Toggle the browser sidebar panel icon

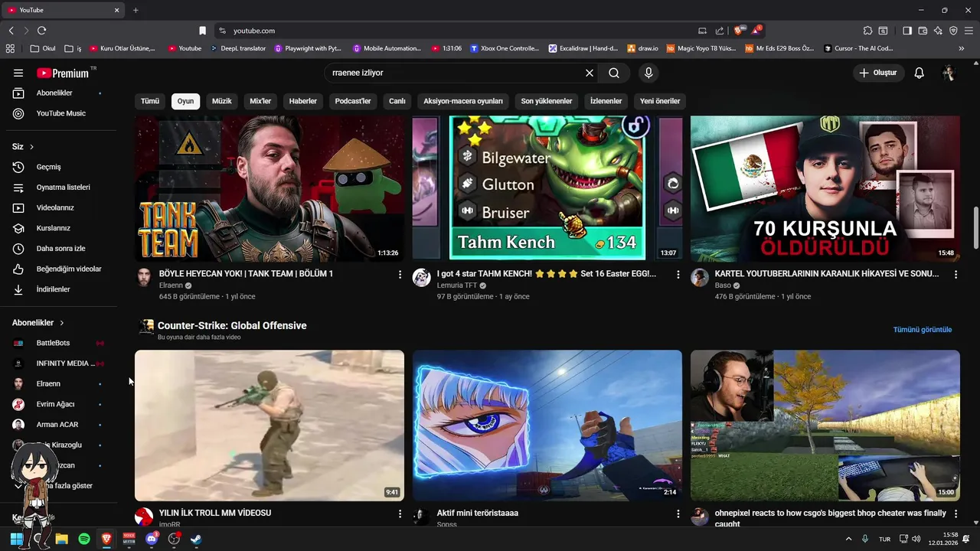[907, 31]
